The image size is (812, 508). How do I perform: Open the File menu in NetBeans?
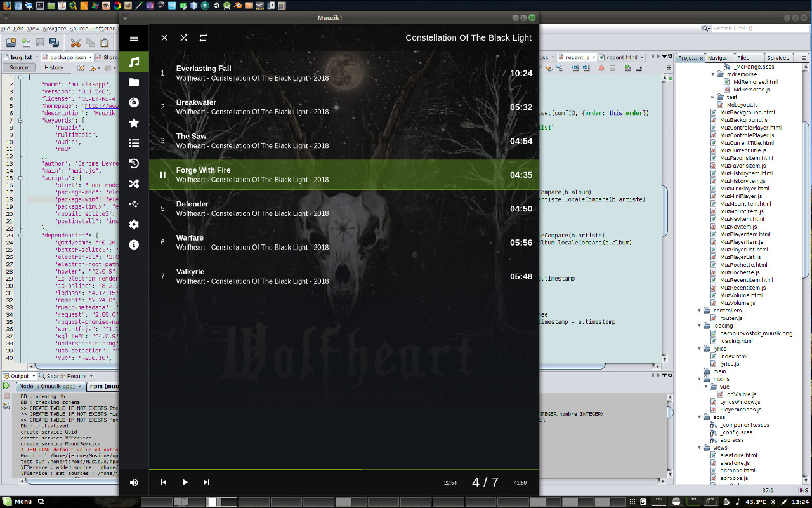pos(5,29)
